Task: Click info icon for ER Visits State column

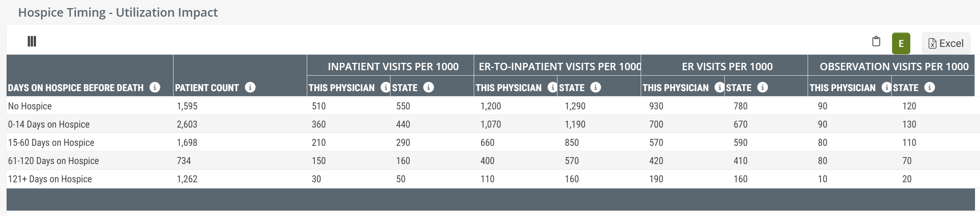Action: 762,87
